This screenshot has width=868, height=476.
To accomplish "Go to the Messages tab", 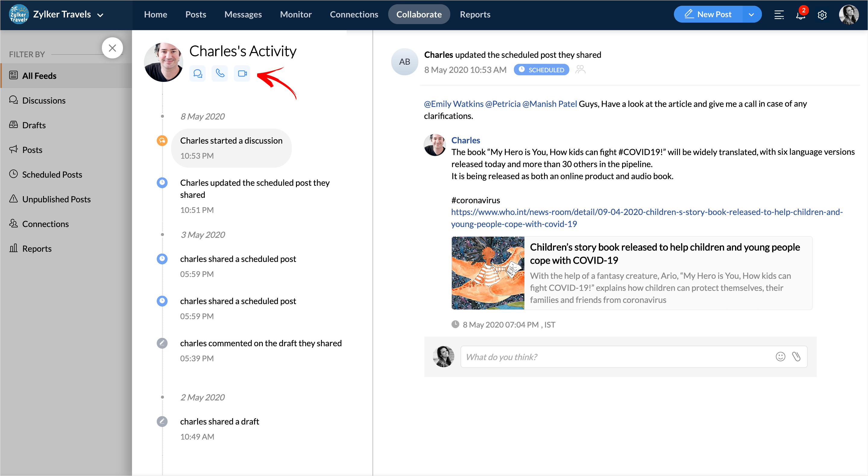I will pyautogui.click(x=243, y=14).
